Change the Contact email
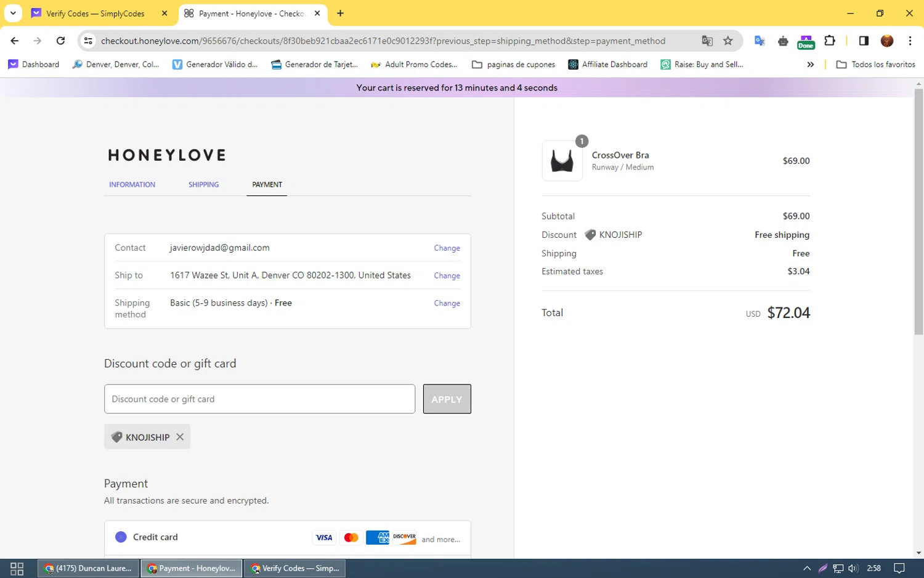 447,248
